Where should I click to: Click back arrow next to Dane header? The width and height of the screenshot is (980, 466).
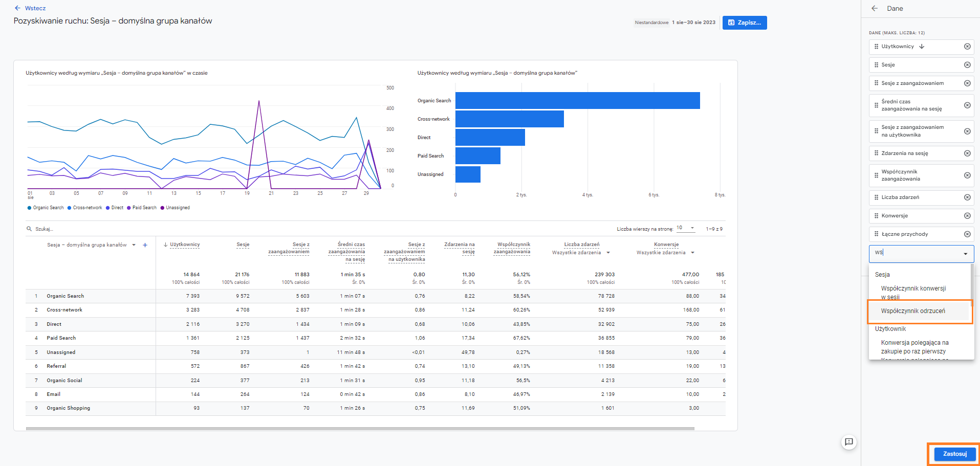coord(875,8)
